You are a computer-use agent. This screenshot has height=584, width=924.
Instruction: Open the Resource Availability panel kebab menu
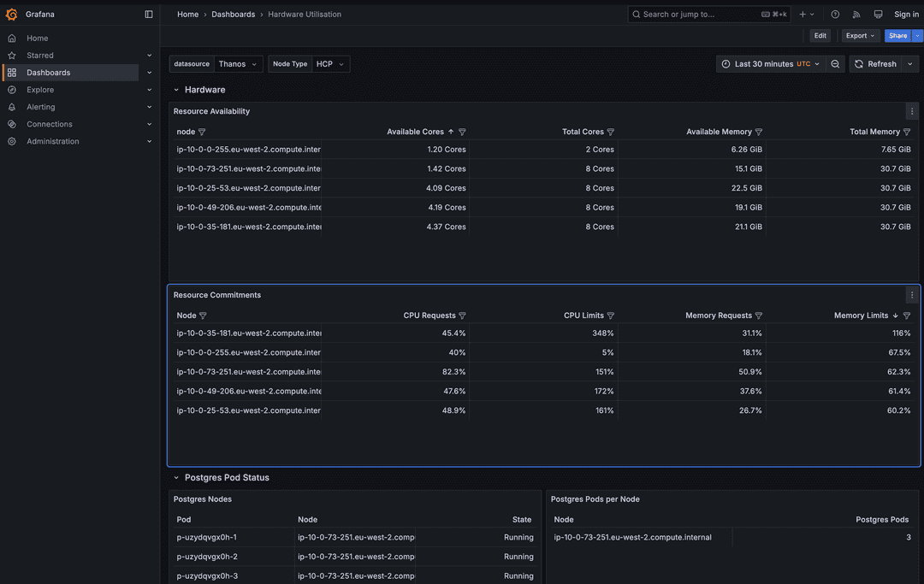pos(911,110)
